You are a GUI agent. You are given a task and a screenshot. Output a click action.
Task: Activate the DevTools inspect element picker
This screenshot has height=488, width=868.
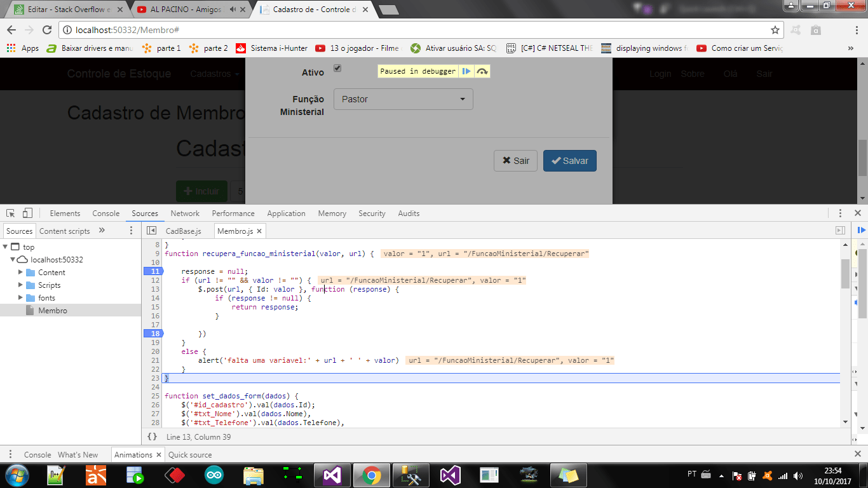point(11,213)
